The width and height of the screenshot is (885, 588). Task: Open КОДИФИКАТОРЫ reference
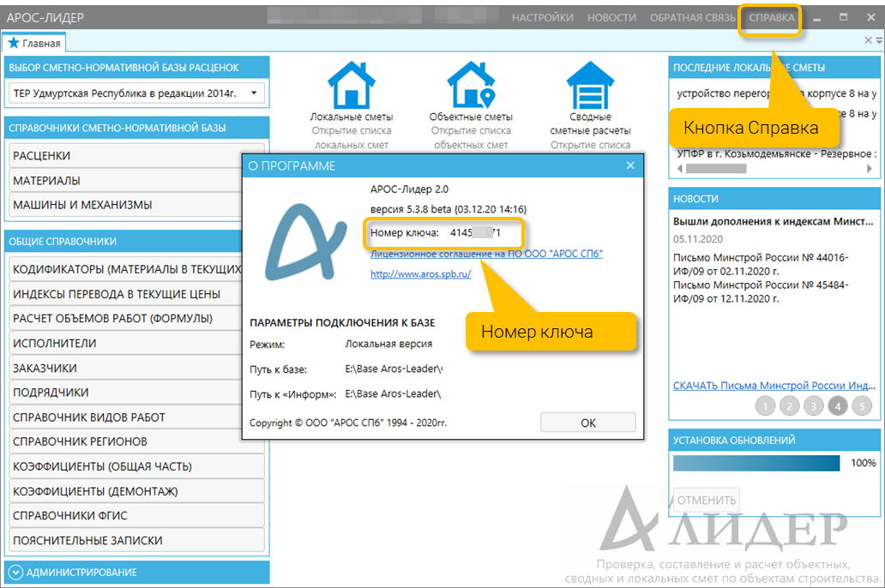click(x=125, y=269)
